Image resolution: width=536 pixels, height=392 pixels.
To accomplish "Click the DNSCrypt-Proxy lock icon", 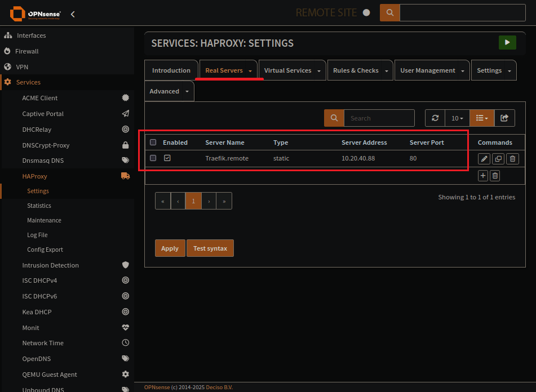I will pos(126,145).
